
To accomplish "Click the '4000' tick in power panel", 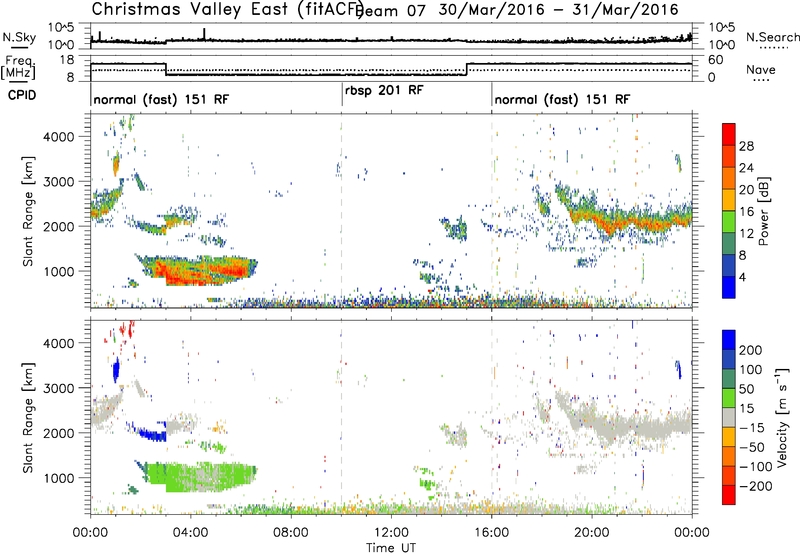I will [x=58, y=137].
